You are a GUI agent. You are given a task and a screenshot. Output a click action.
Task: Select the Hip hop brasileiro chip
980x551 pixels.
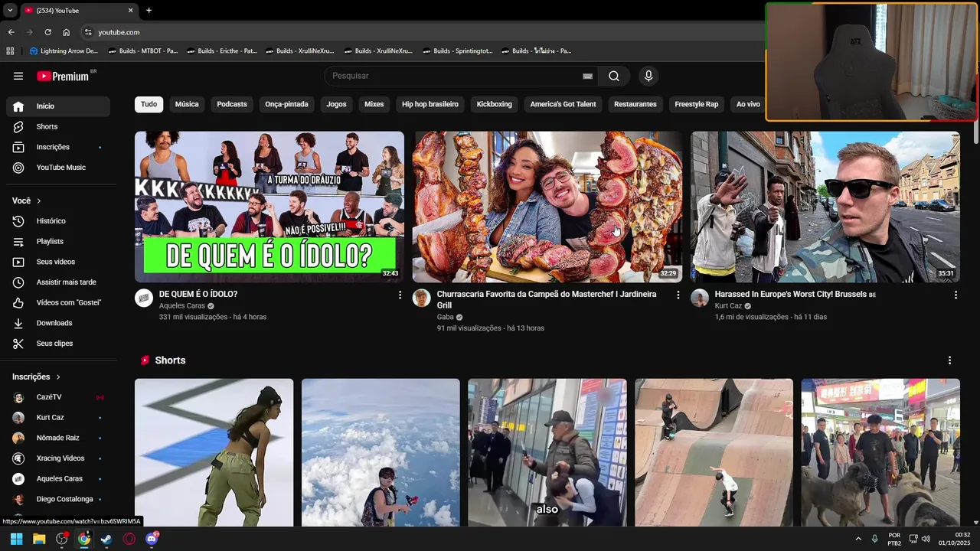pyautogui.click(x=430, y=104)
